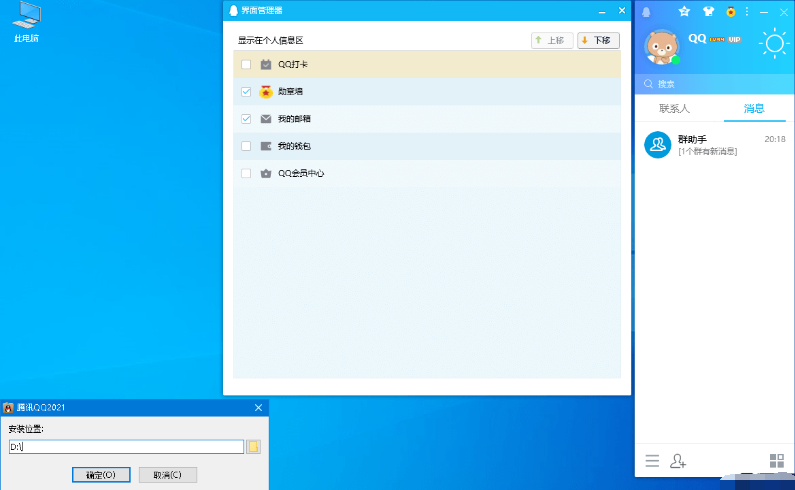Select the QQ会员中心 row text
795x490 pixels.
pos(301,173)
